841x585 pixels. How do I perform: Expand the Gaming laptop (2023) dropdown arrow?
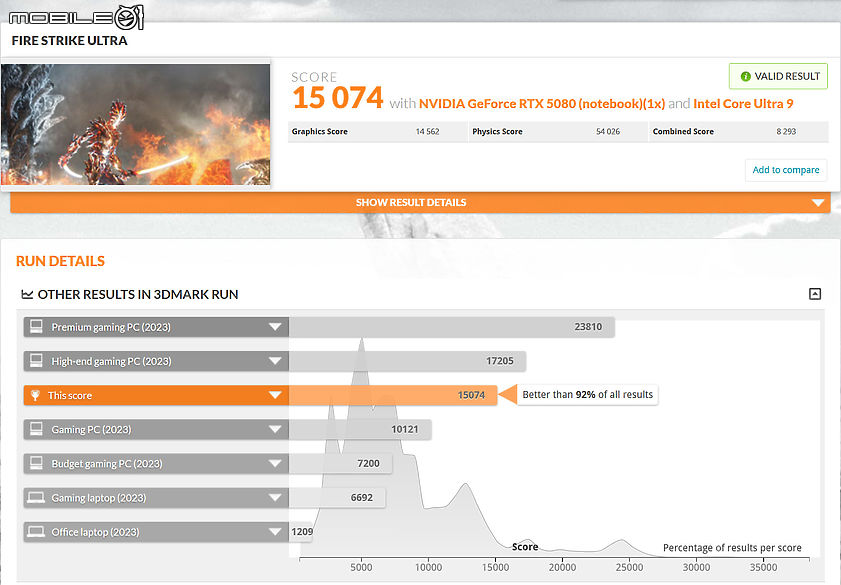(x=275, y=498)
